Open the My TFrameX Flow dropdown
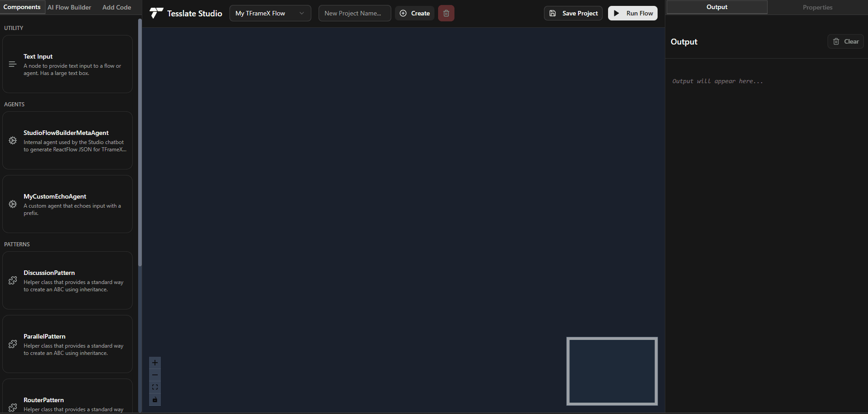Viewport: 868px width, 414px height. pyautogui.click(x=270, y=13)
